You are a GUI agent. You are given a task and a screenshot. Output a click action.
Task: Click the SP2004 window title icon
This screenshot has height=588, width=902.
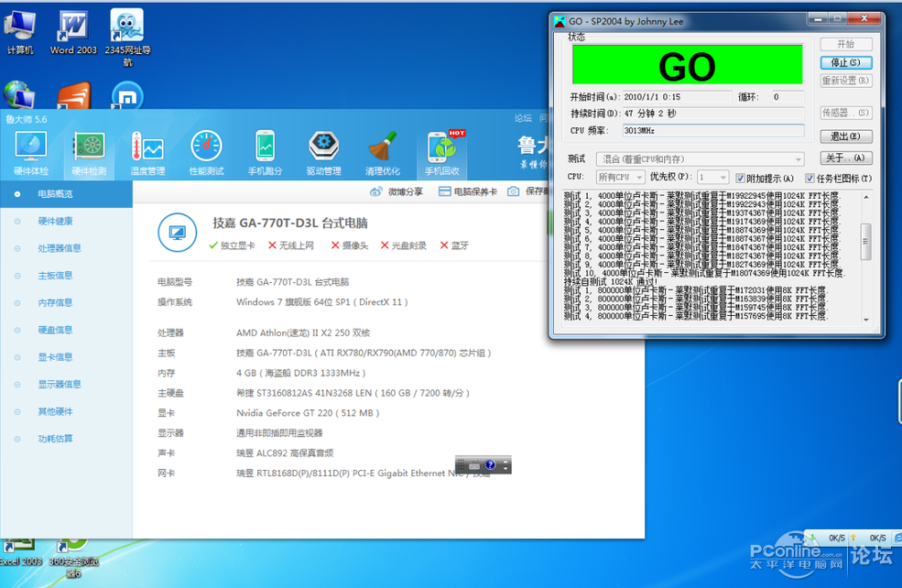tap(560, 21)
